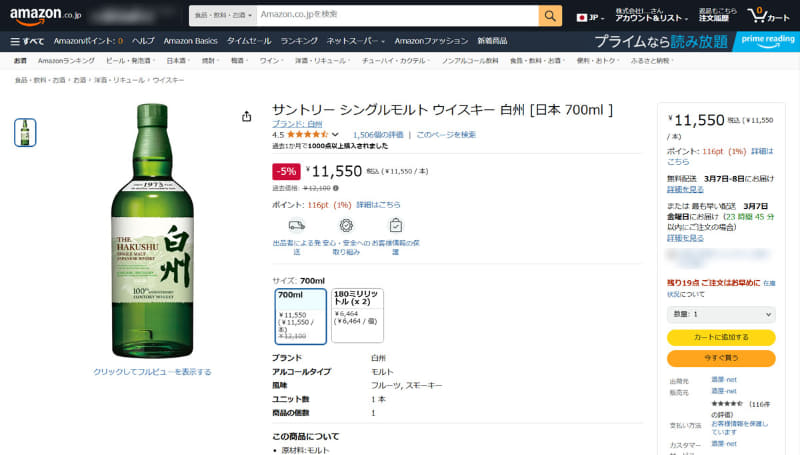Screen dimensions: 800x455
Task: Open チューハイ・カクテル category
Action: [x=395, y=61]
